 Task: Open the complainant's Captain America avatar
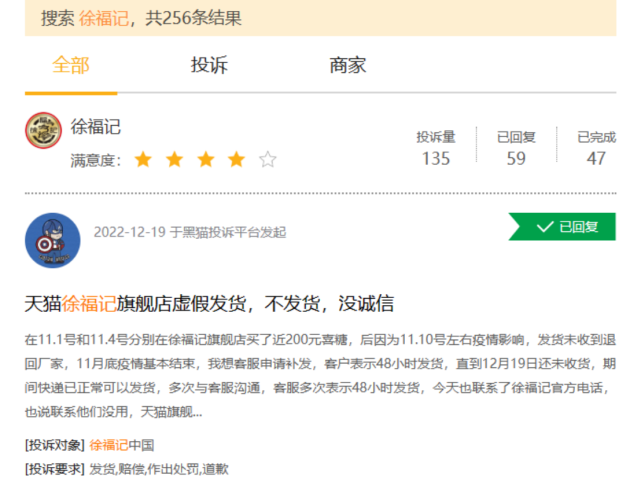[53, 240]
